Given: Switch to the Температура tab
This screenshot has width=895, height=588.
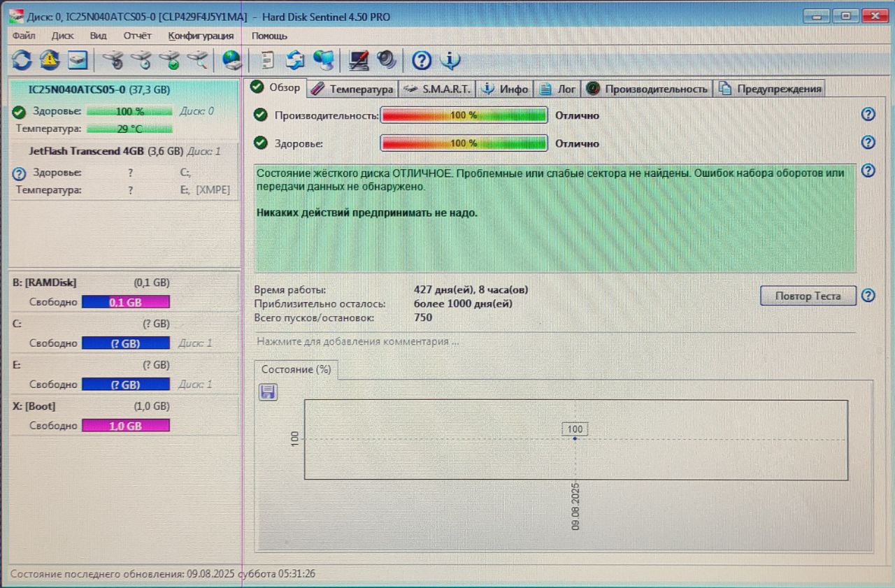Looking at the screenshot, I should (352, 89).
